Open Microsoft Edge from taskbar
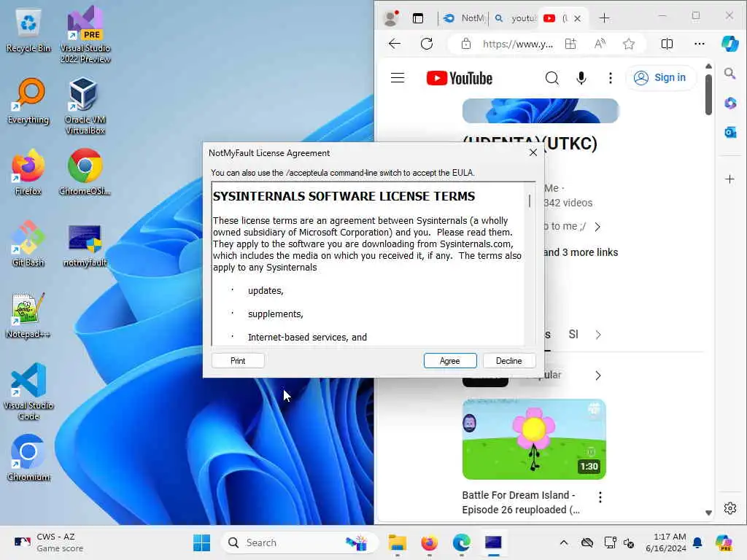This screenshot has width=747, height=560. (x=461, y=542)
